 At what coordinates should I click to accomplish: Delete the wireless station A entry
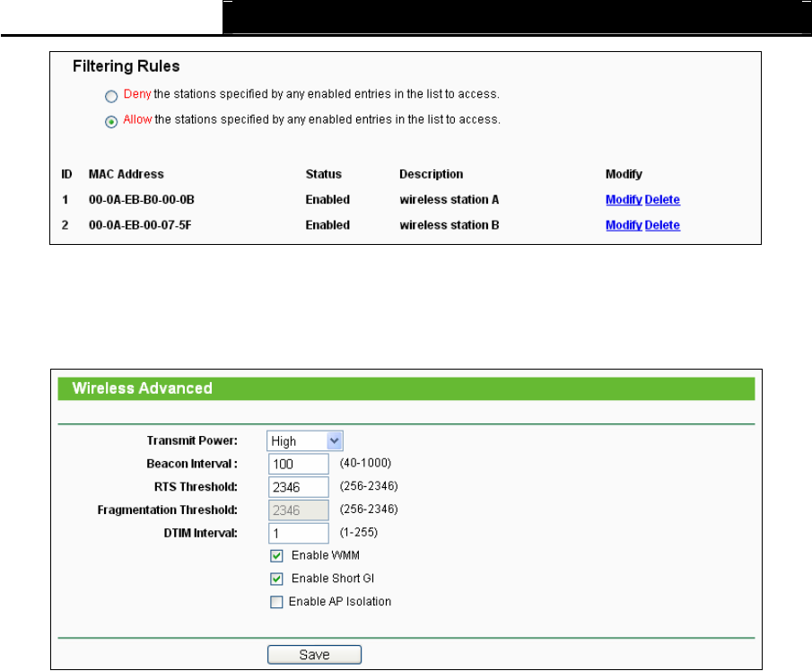tap(662, 200)
